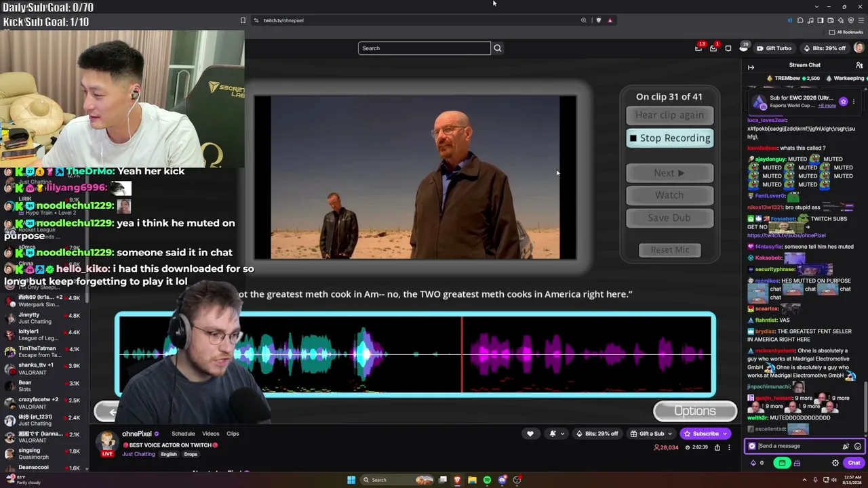Open the browser hamburger menu

(861, 20)
